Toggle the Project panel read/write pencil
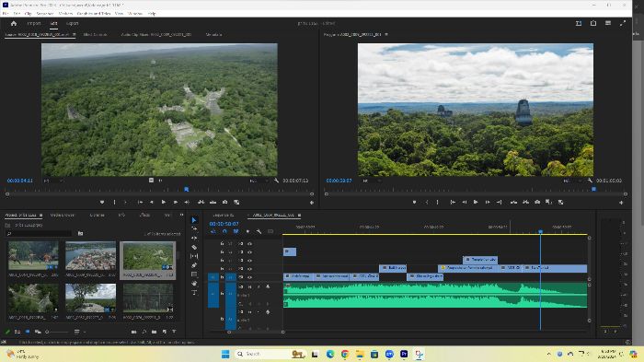The image size is (644, 362). (x=7, y=332)
